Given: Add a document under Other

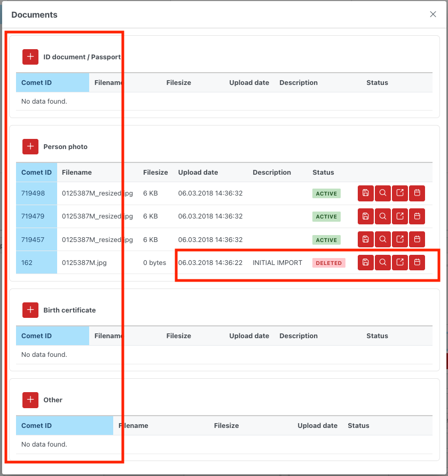Looking at the screenshot, I should pyautogui.click(x=30, y=400).
